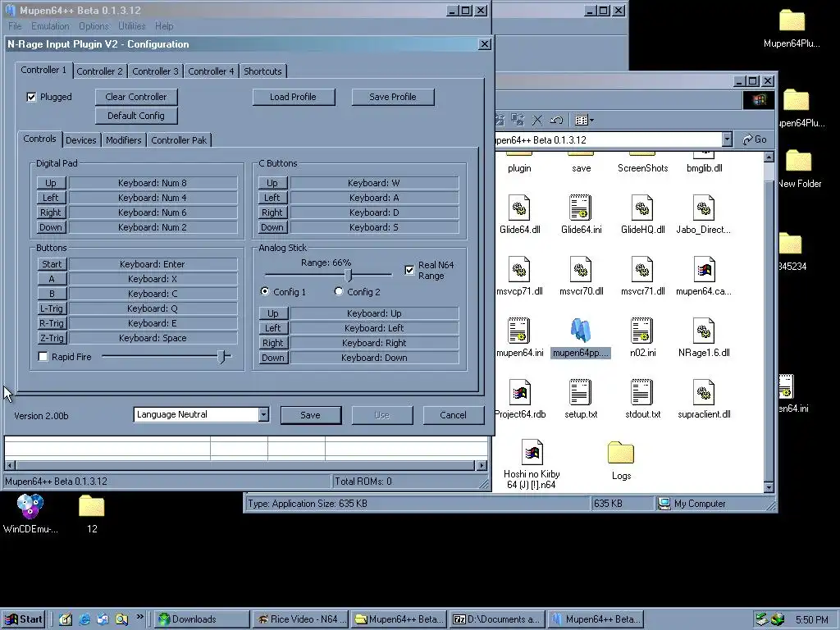Switch to the Downloads taskbar button

pos(202,619)
